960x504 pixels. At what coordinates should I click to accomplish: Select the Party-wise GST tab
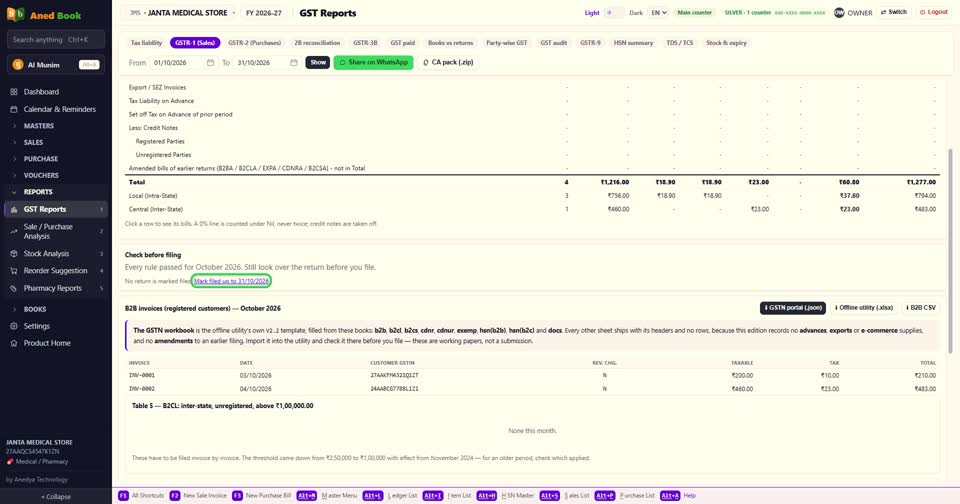point(506,43)
